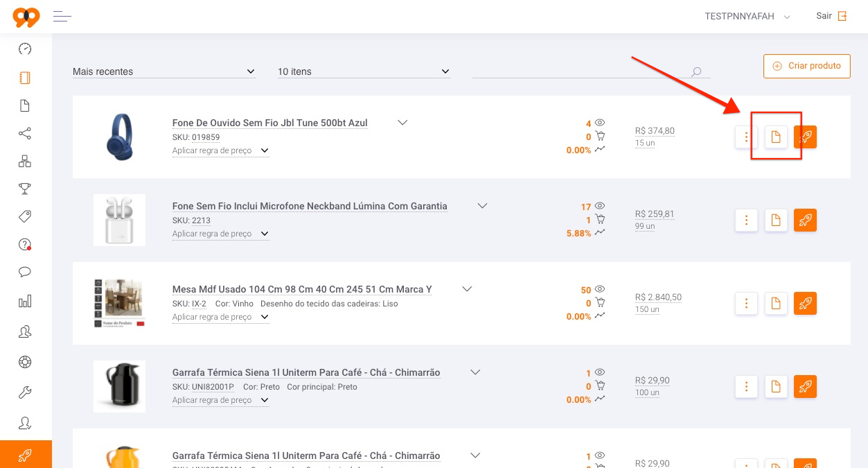Image resolution: width=868 pixels, height=468 pixels.
Task: Open Fone De Ouvido Jbl Tune 500bt title
Action: [270, 123]
